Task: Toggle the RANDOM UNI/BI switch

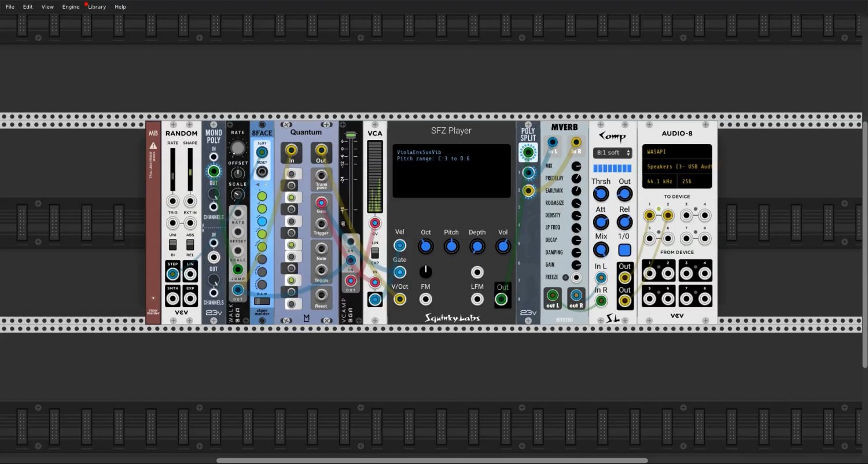Action: [x=172, y=245]
